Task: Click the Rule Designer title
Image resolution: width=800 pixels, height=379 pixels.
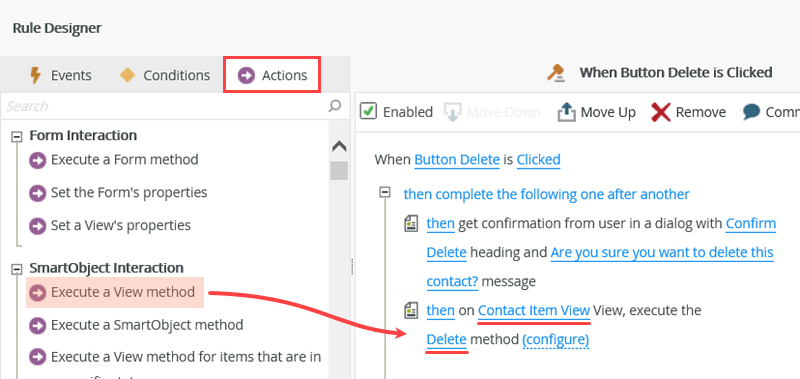Action: pos(57,28)
